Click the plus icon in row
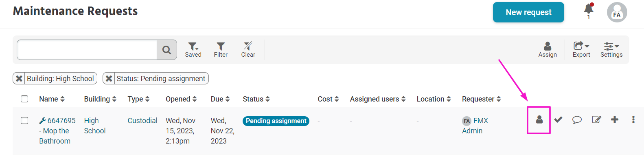644x157 pixels. [615, 119]
